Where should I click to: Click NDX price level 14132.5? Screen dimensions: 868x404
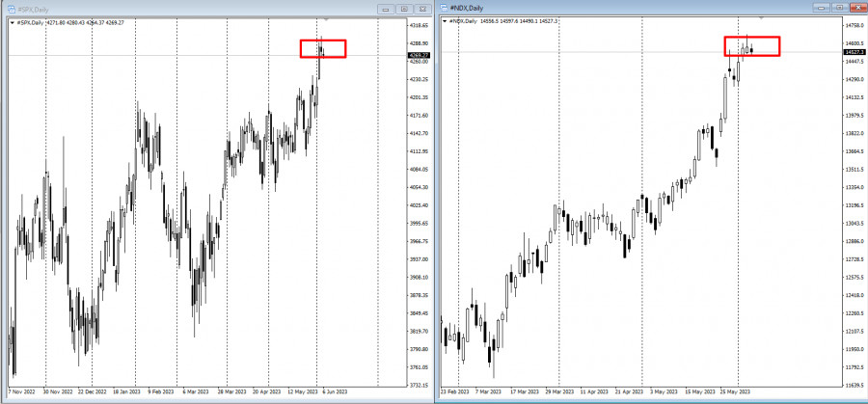point(855,96)
